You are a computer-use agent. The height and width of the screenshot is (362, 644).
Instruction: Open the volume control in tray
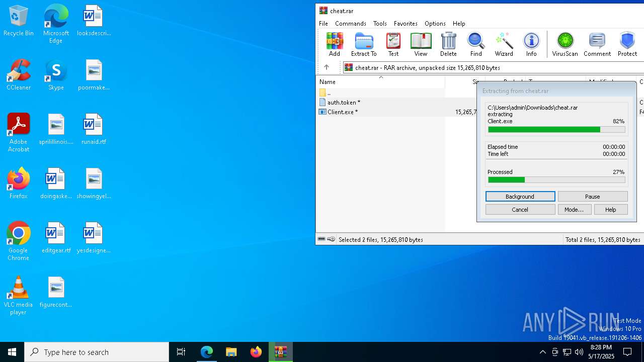[x=579, y=352]
